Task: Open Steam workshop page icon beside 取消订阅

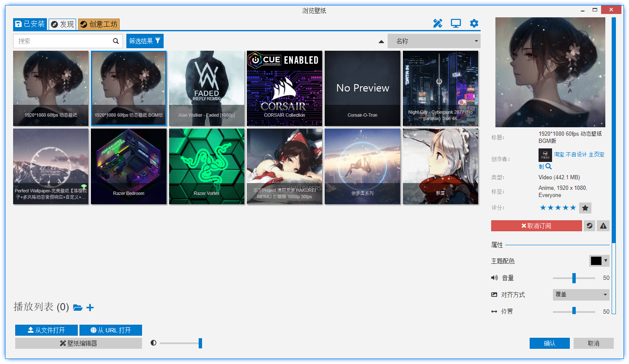Action: point(590,226)
